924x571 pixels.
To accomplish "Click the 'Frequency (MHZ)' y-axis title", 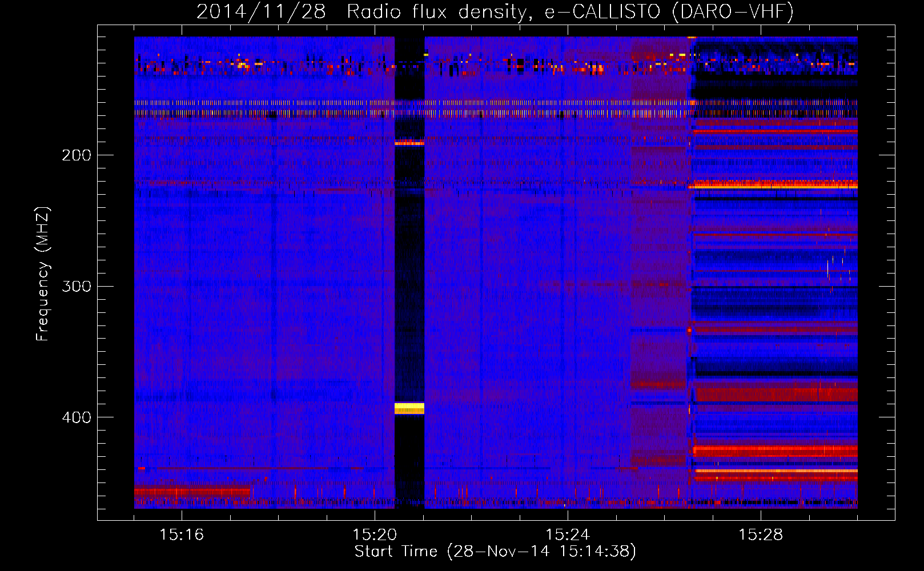I will [x=43, y=274].
